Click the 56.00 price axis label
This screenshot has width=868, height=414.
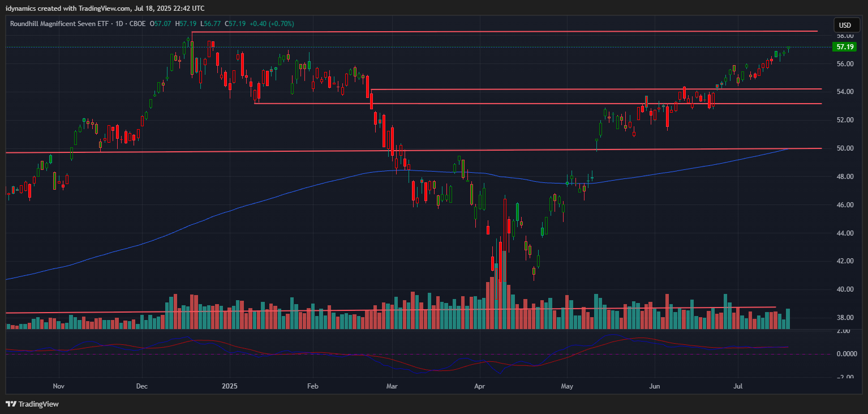click(x=845, y=64)
